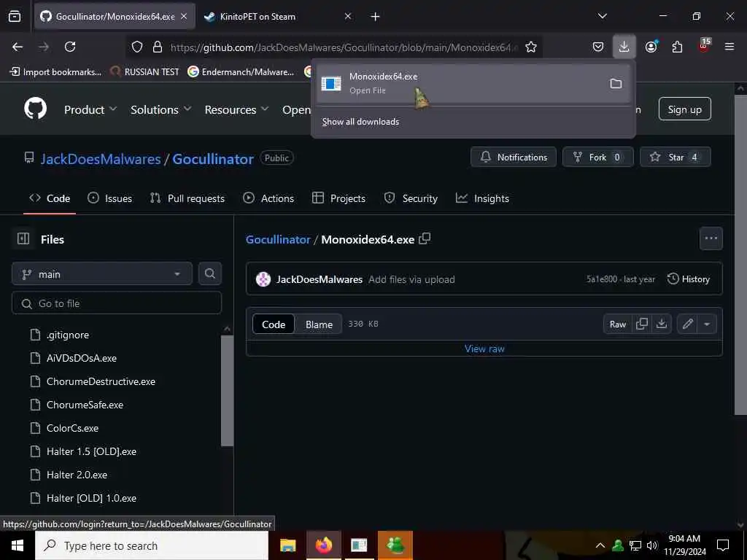Switch to the Blame view toggle

point(319,324)
